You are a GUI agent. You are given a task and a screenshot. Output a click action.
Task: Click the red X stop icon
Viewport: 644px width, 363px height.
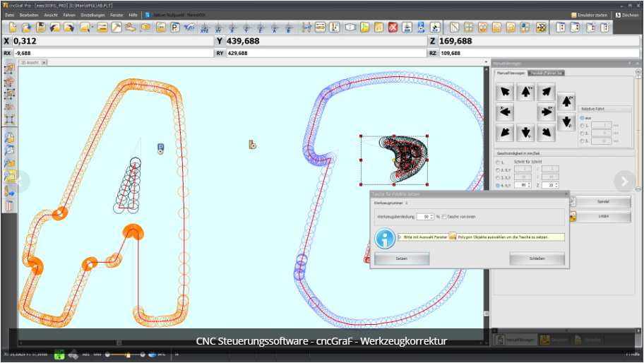pos(393,27)
